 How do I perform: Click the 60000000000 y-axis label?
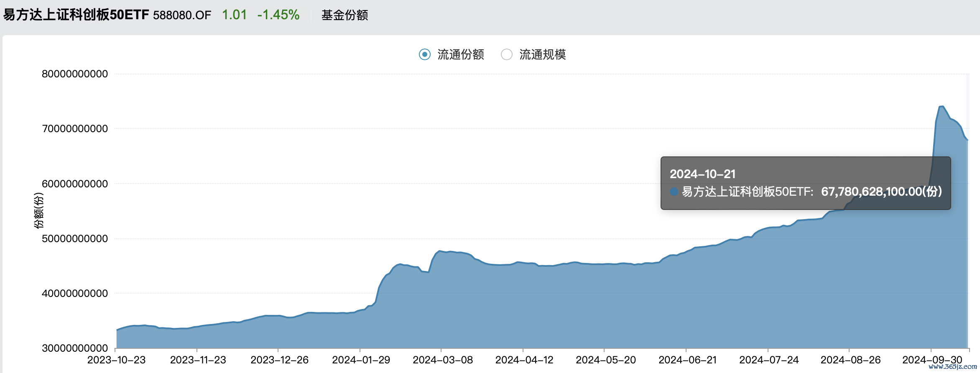75,184
